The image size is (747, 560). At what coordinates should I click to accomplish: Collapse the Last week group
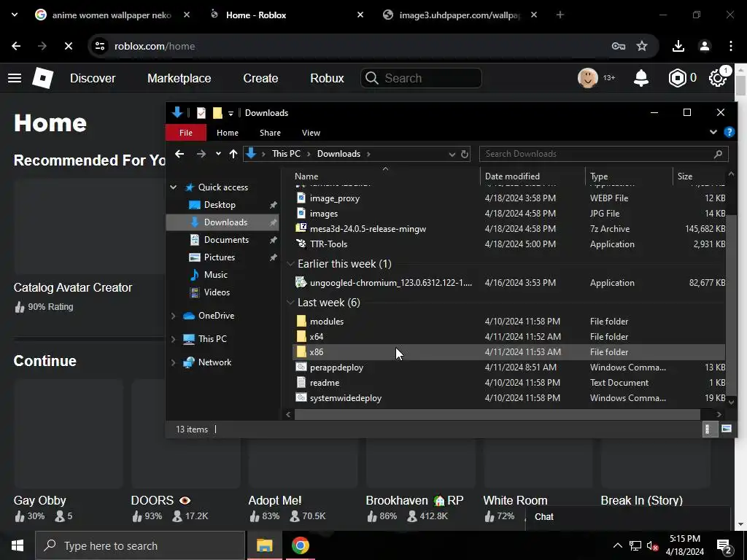tap(290, 303)
